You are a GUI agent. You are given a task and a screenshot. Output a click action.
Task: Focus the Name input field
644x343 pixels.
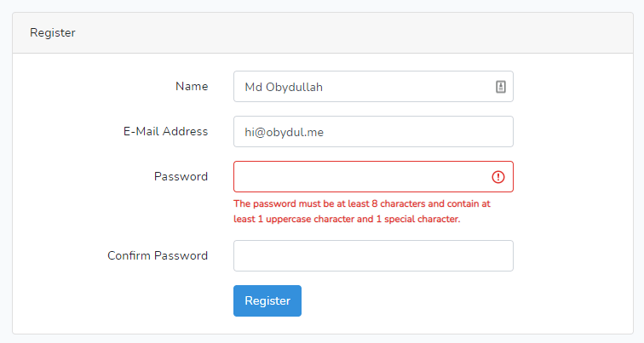click(373, 87)
